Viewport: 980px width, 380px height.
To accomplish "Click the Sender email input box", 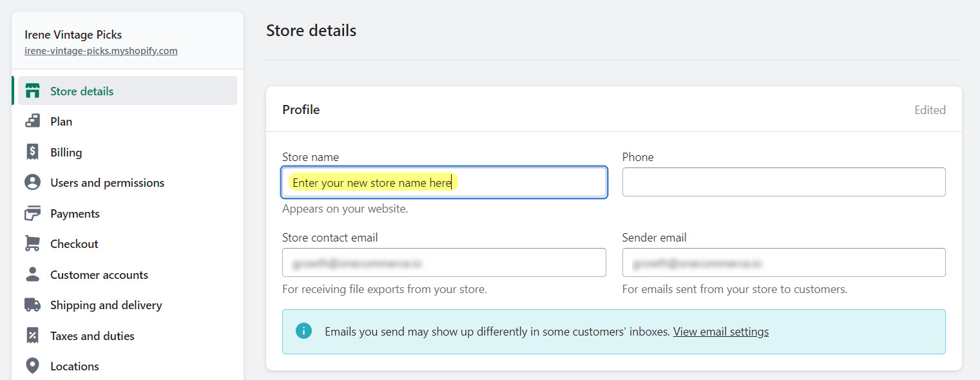I will point(783,262).
